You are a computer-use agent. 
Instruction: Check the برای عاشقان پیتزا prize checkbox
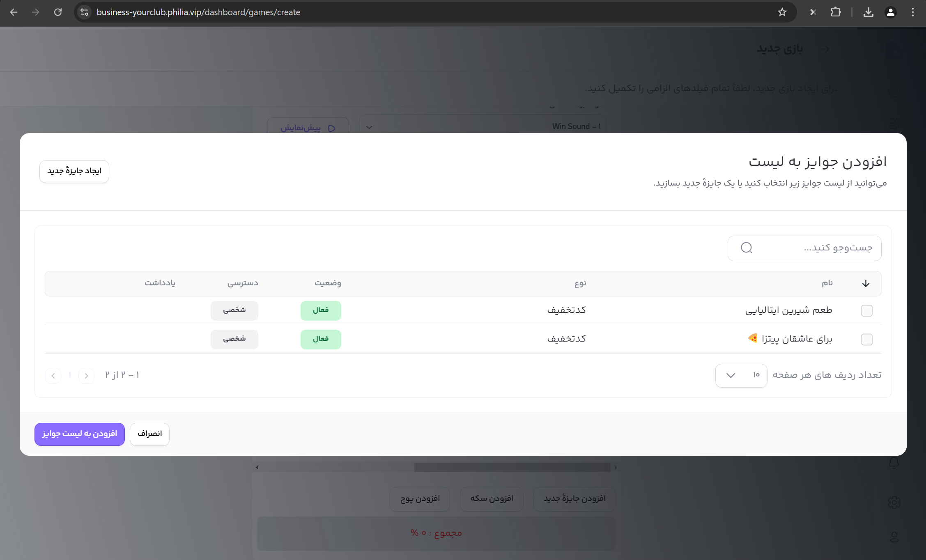point(866,340)
